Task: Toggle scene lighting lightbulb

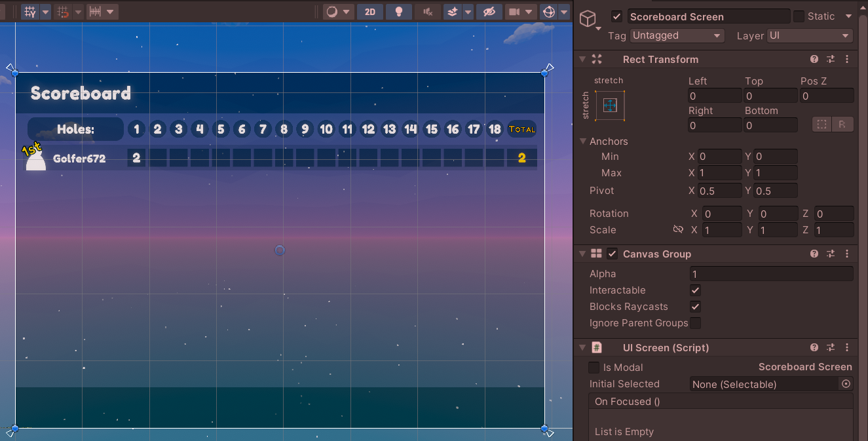Action: (399, 12)
